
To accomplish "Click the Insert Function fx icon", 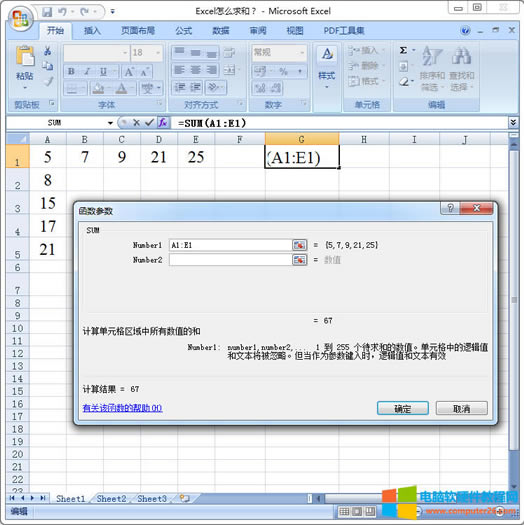I will [163, 123].
